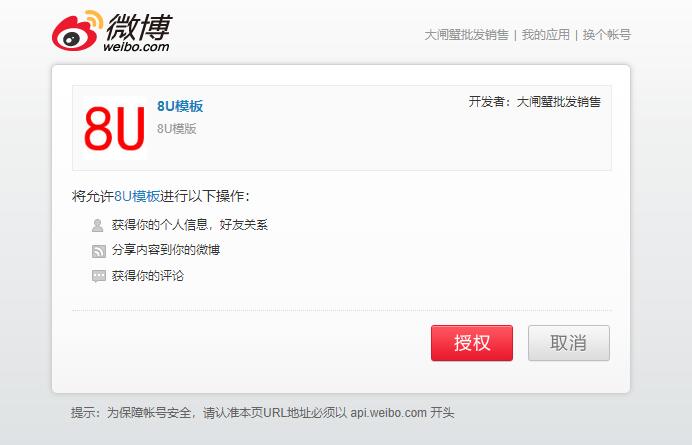This screenshot has width=692, height=445.
Task: Click the person icon for personal info
Action: click(98, 225)
